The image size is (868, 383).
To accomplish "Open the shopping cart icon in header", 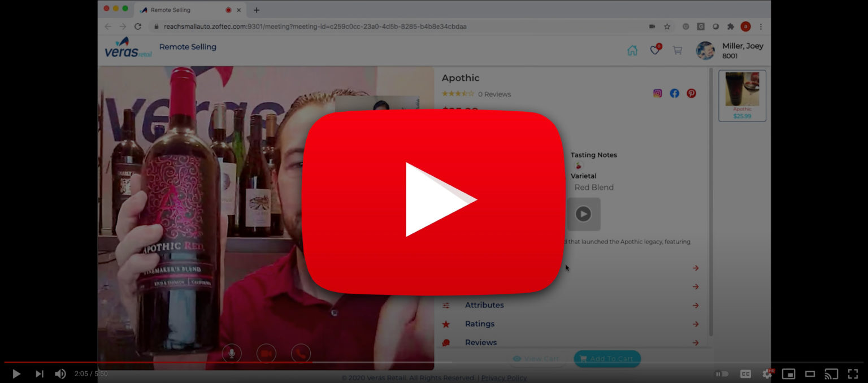I will coord(677,50).
